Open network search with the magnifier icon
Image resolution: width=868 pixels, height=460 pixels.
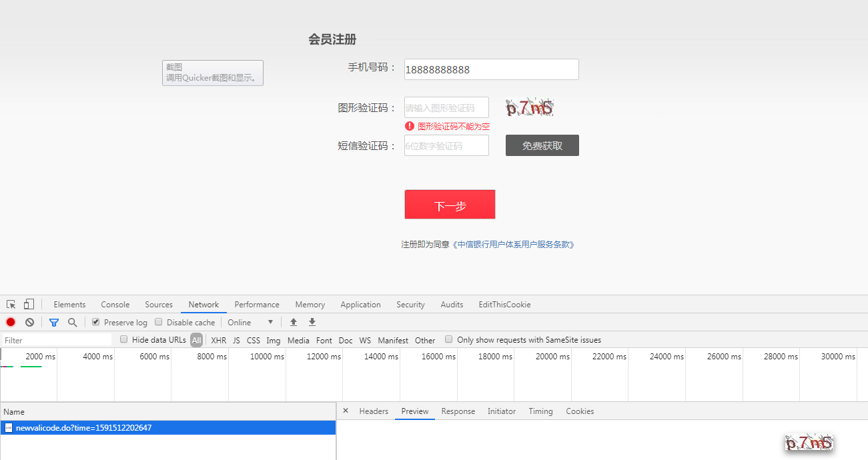[x=72, y=322]
